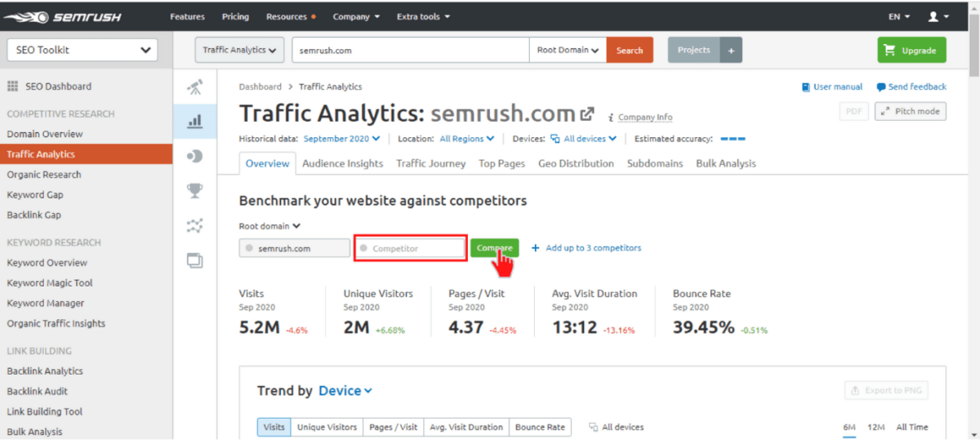Open the Traffic Analytics tool selector dropdown
The image size is (980, 440).
(240, 50)
